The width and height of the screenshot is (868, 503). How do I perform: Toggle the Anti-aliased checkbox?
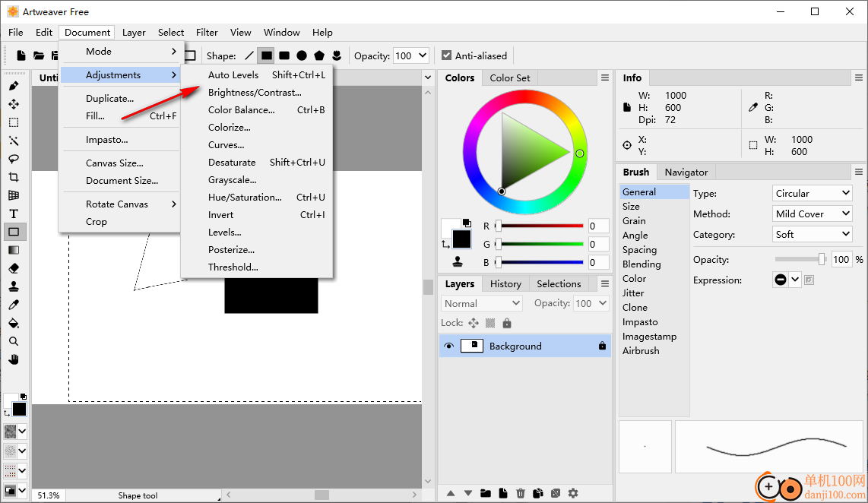446,55
